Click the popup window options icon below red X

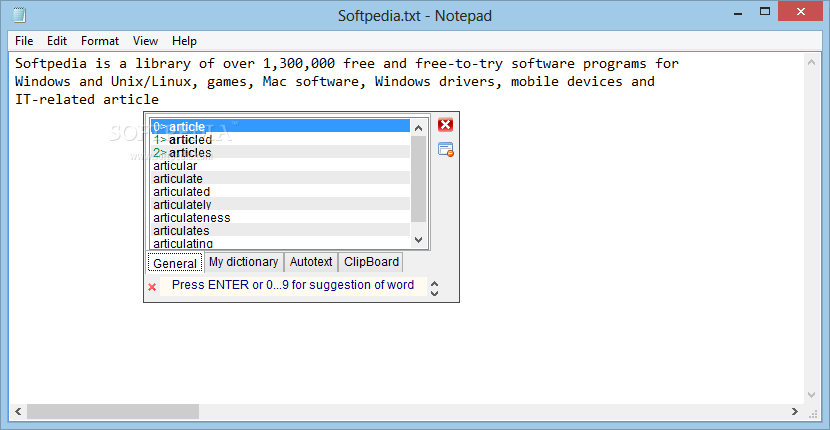tap(446, 150)
